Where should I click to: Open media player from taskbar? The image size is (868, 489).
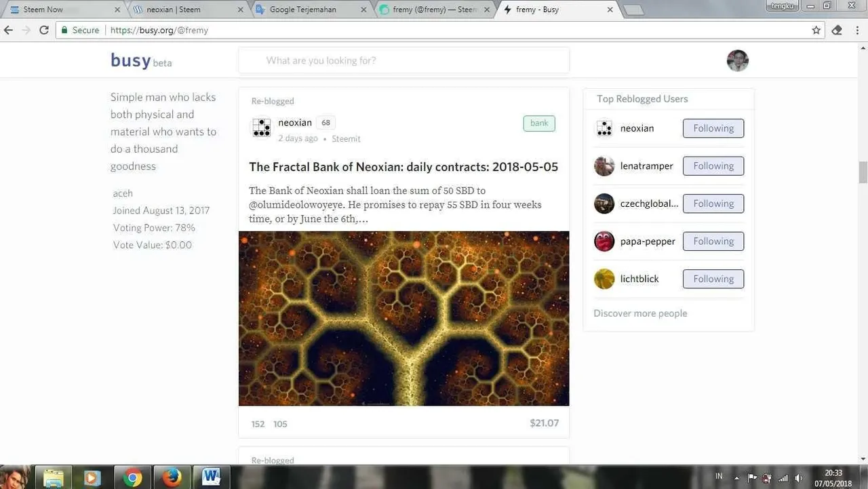92,477
